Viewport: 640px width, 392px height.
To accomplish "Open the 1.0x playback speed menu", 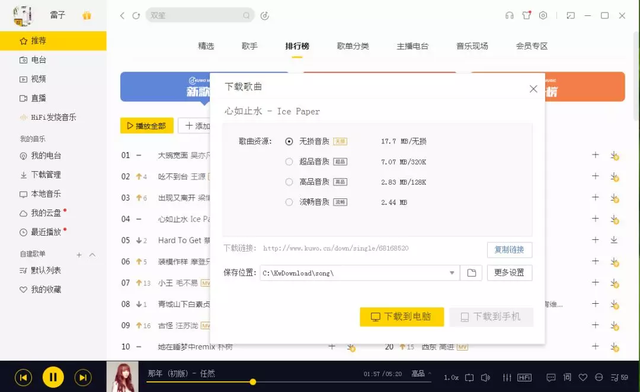I will 451,378.
